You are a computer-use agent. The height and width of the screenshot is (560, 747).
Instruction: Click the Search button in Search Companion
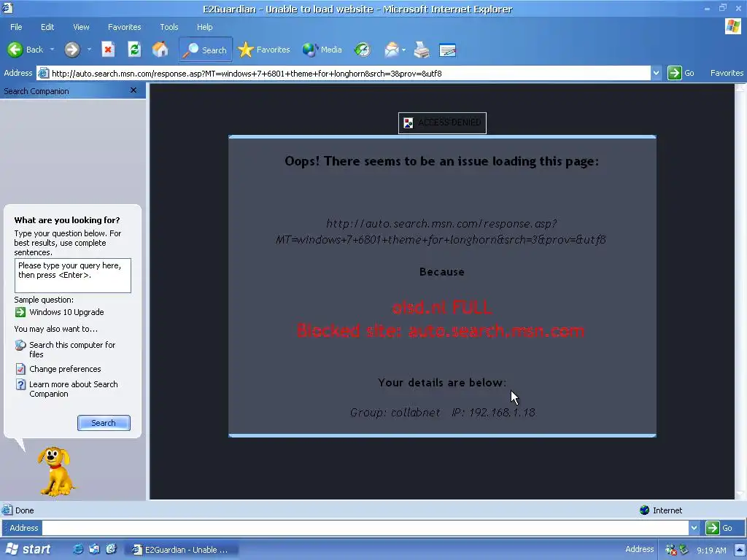click(x=104, y=423)
